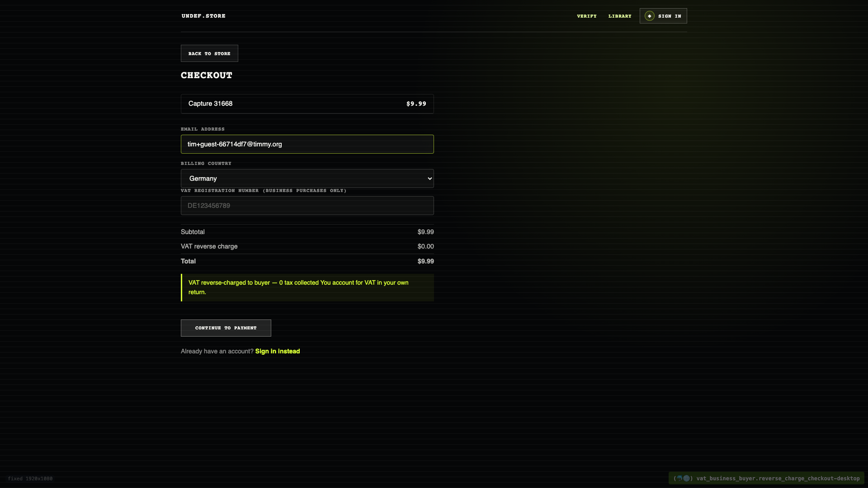Focus the Email Address field
The image size is (868, 488).
(307, 144)
